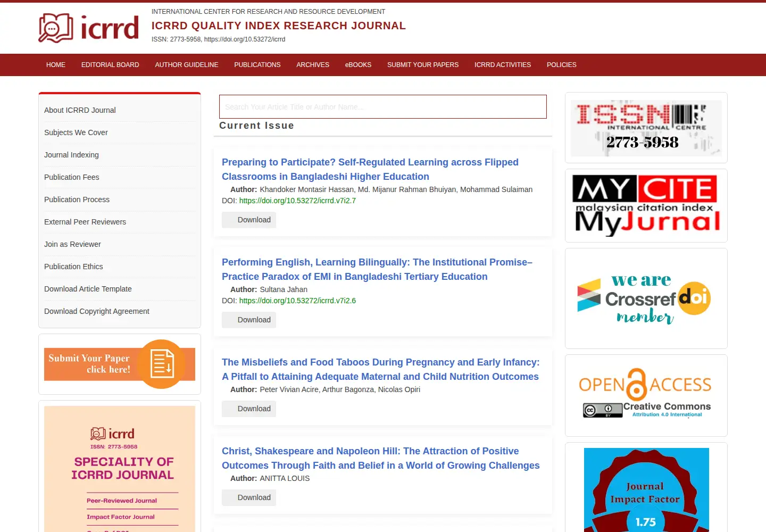This screenshot has height=532, width=766.
Task: Open Join as Reviewer sidebar link
Action: pos(72,244)
